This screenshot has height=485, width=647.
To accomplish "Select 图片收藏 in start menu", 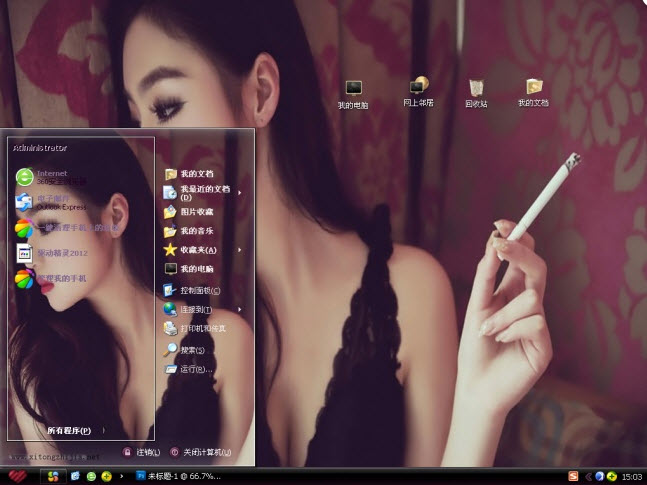I will click(195, 211).
